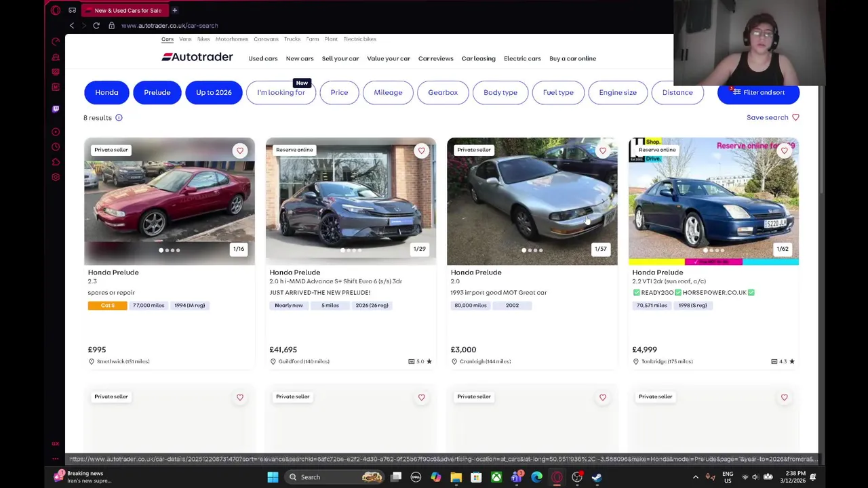868x488 pixels.
Task: Favourite the £41,695 Prelude listing
Action: [421, 150]
